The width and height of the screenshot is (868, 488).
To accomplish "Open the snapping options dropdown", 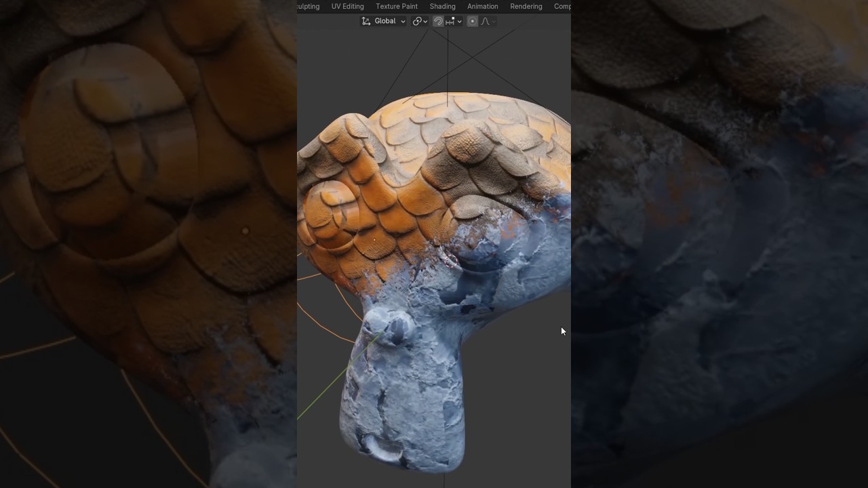I will tap(454, 21).
